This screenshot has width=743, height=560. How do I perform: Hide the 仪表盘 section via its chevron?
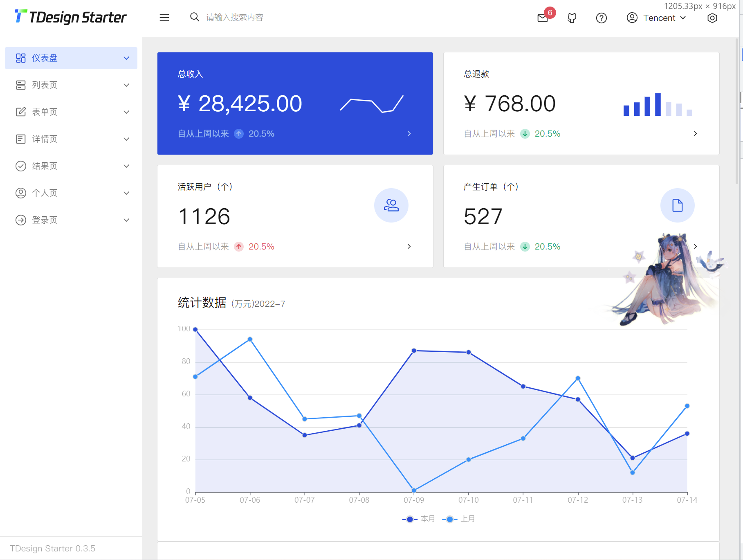click(x=126, y=58)
